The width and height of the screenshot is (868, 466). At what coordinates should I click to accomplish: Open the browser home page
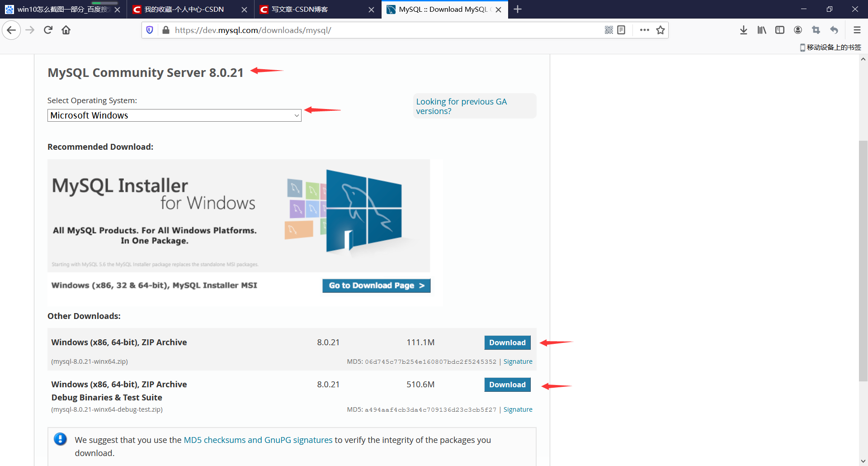tap(66, 30)
